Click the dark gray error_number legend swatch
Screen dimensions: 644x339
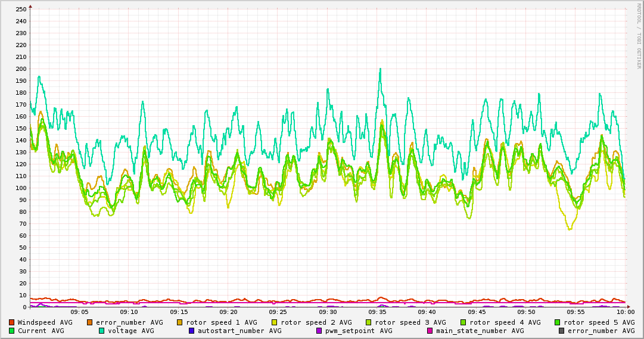pyautogui.click(x=562, y=331)
